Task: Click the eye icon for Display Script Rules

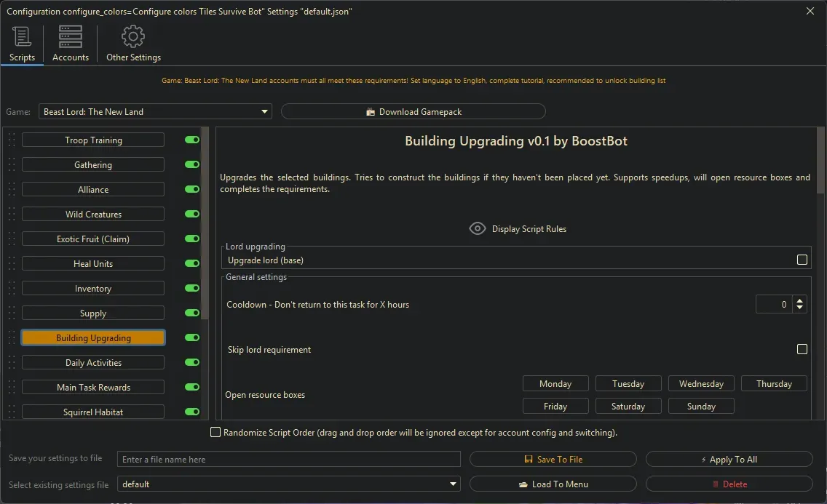Action: pyautogui.click(x=478, y=228)
